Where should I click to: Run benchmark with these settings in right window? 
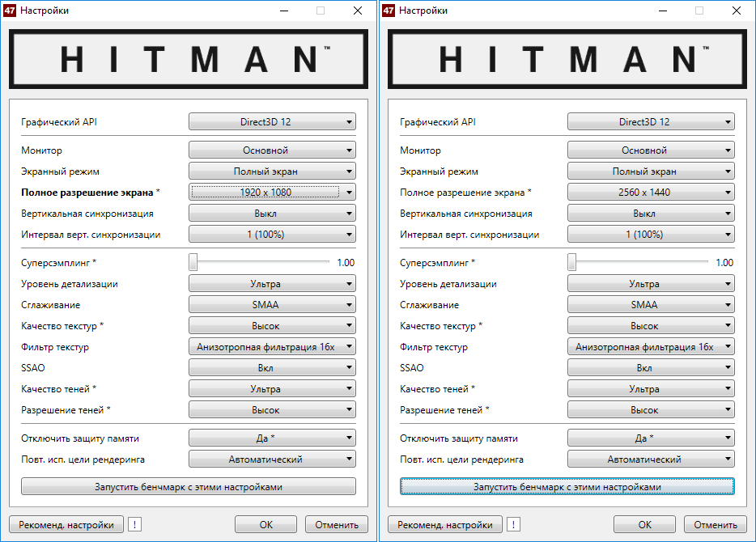(x=567, y=487)
